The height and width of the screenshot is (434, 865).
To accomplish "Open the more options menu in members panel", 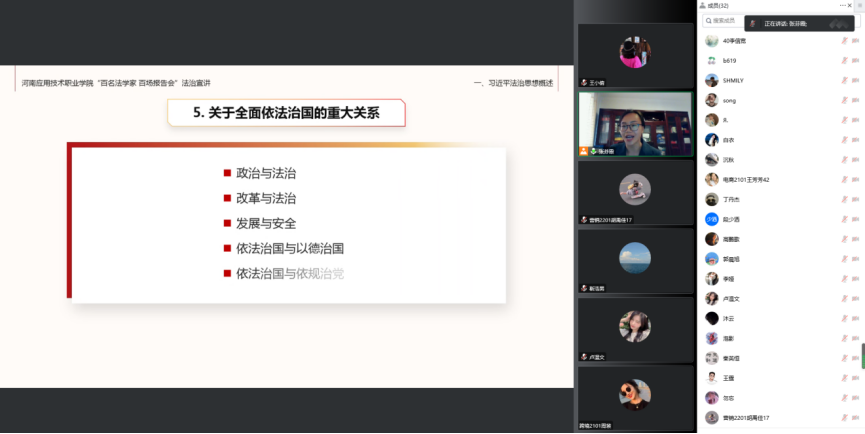I will pyautogui.click(x=842, y=5).
